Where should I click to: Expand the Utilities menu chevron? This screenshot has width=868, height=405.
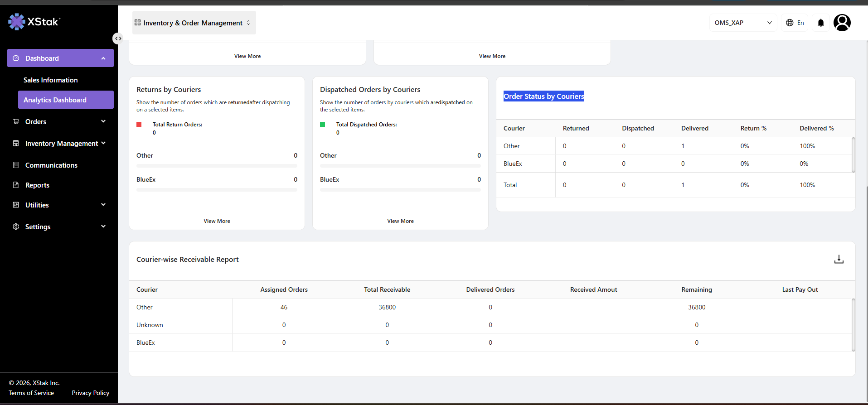pos(103,205)
